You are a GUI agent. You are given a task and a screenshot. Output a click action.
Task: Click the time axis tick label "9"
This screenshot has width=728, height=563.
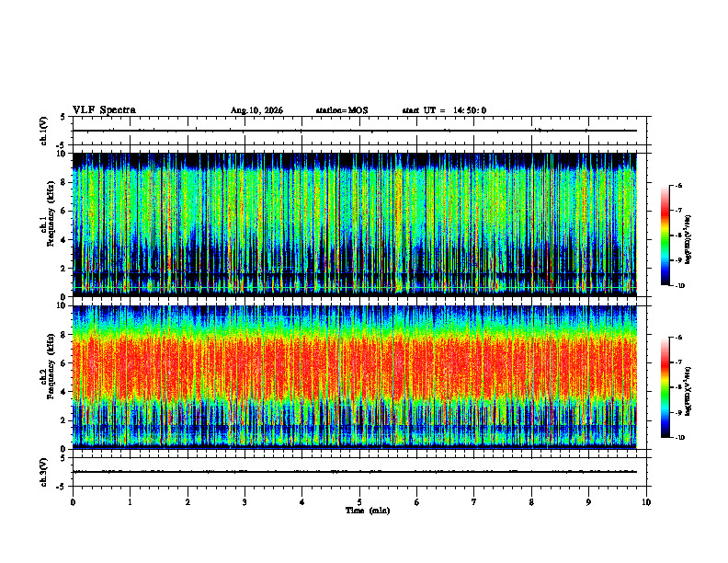tap(588, 502)
